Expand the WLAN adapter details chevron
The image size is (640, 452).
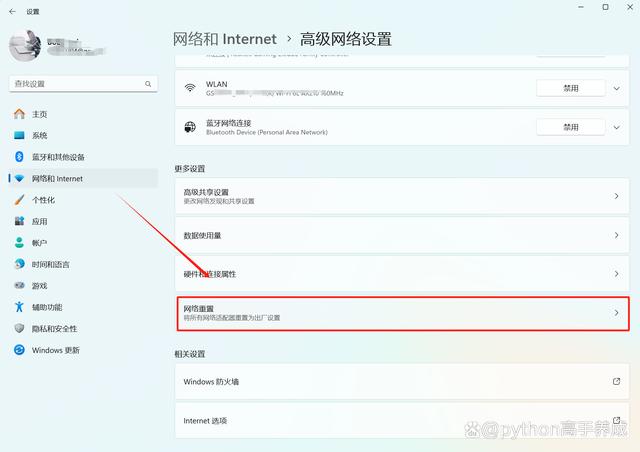616,88
